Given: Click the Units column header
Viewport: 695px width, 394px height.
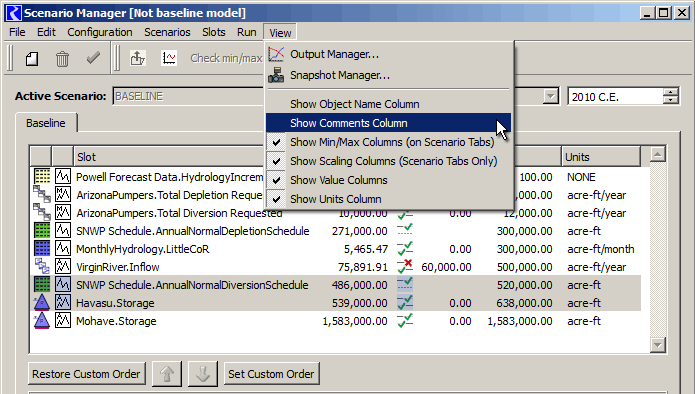Looking at the screenshot, I should 601,157.
